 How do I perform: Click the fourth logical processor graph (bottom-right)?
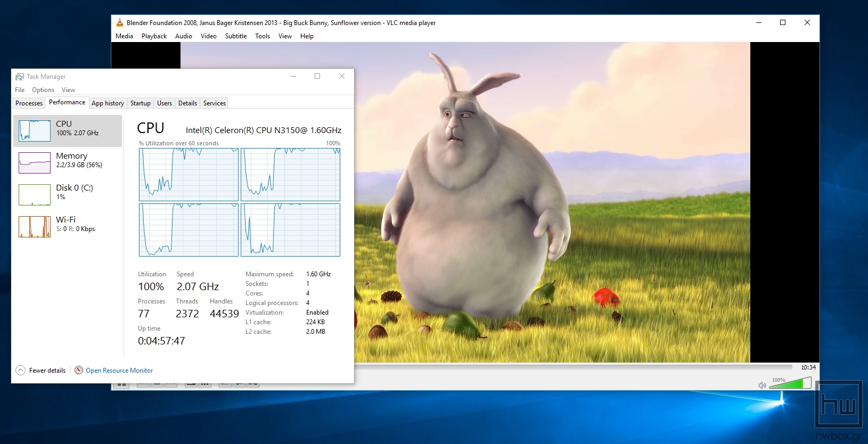tap(290, 230)
